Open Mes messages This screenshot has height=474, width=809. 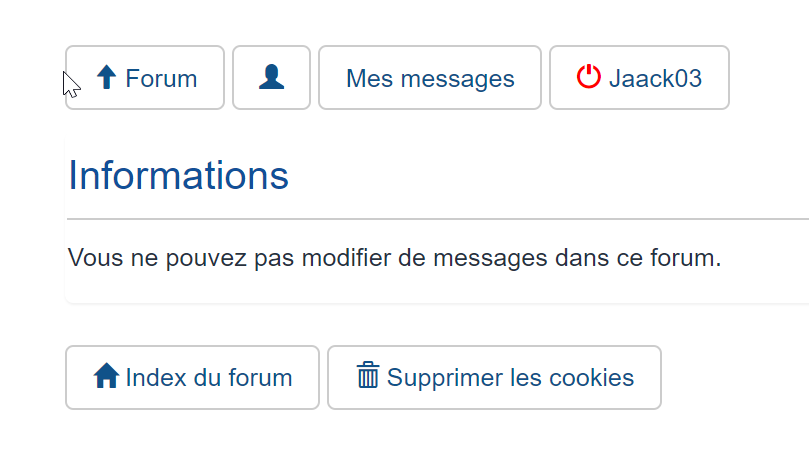click(430, 78)
